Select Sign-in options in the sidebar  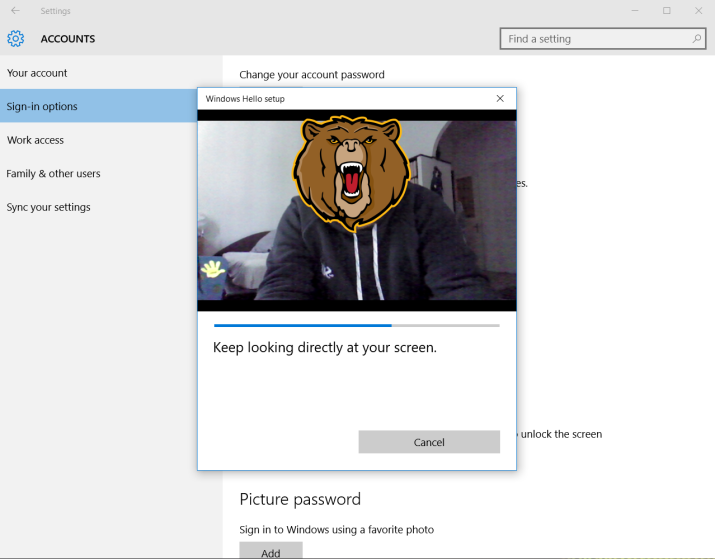pos(42,107)
